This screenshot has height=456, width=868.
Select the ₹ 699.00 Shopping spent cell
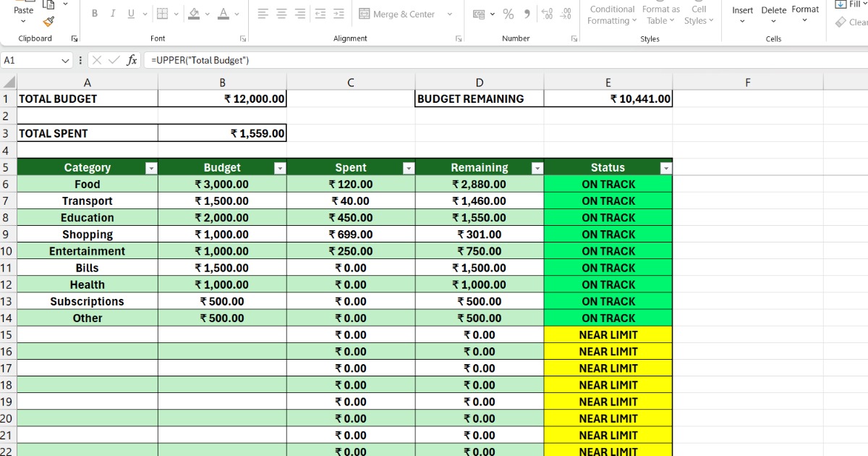(351, 235)
